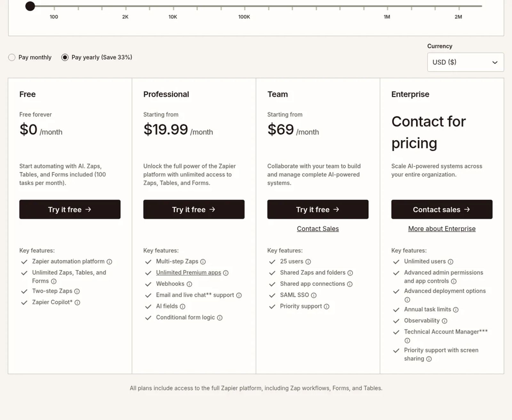Click Try it free on Free plan
The height and width of the screenshot is (420, 512).
pyautogui.click(x=70, y=210)
